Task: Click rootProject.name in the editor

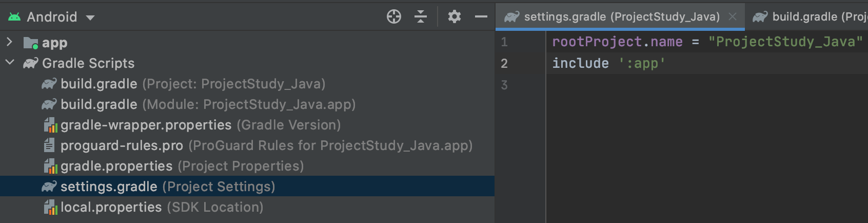Action: coord(617,42)
